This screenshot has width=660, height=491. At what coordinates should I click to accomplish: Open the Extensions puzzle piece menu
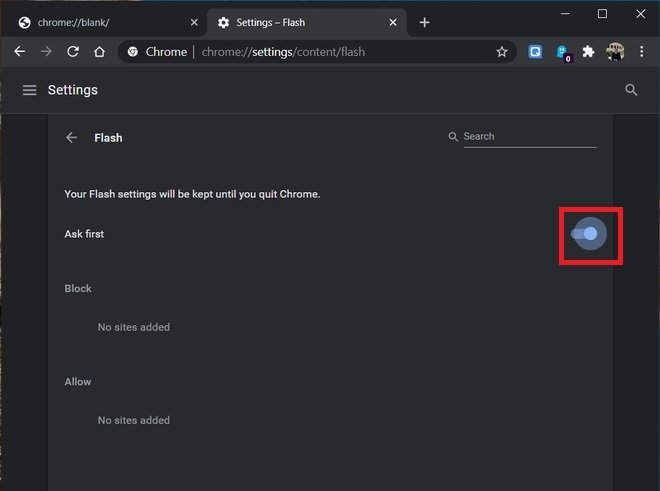pyautogui.click(x=588, y=52)
